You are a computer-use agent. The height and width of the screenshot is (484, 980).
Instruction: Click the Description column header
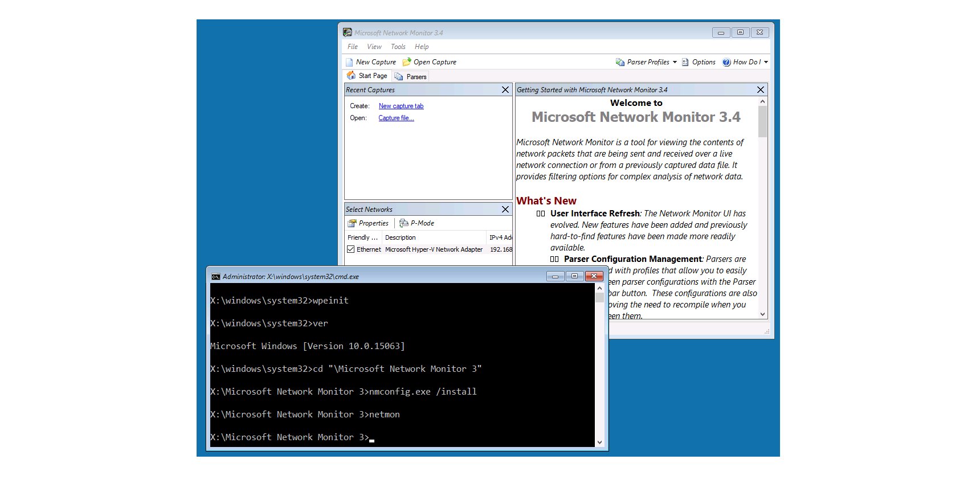tap(434, 237)
